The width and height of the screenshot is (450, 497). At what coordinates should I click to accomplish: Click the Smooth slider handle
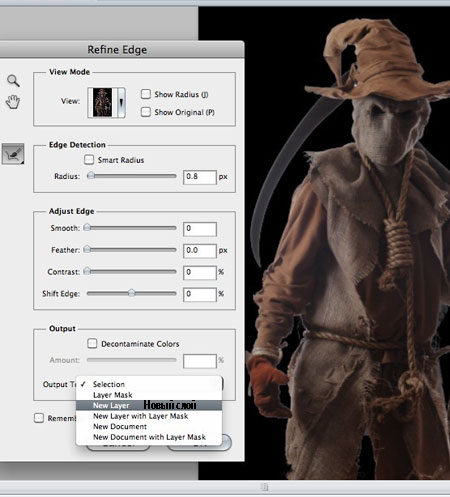click(87, 227)
